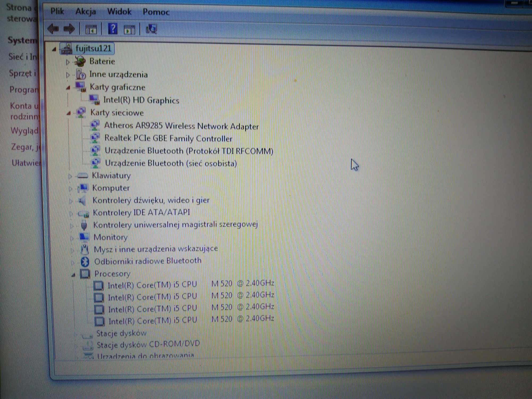Image resolution: width=532 pixels, height=399 pixels.
Task: Click the Kontrolery IDE ATA/ATAPI icon
Action: 84,213
